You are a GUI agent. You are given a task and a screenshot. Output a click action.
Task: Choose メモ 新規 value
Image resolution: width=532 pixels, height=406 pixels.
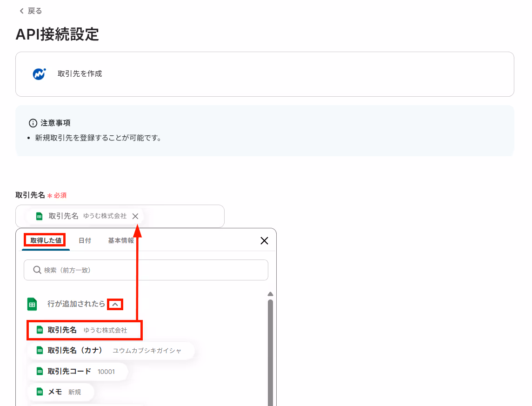tap(60, 392)
